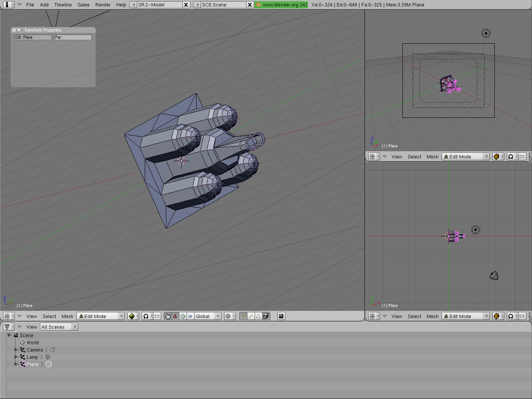The image size is (532, 399).
Task: Open the Edit Mode dropdown in main viewport
Action: point(101,316)
